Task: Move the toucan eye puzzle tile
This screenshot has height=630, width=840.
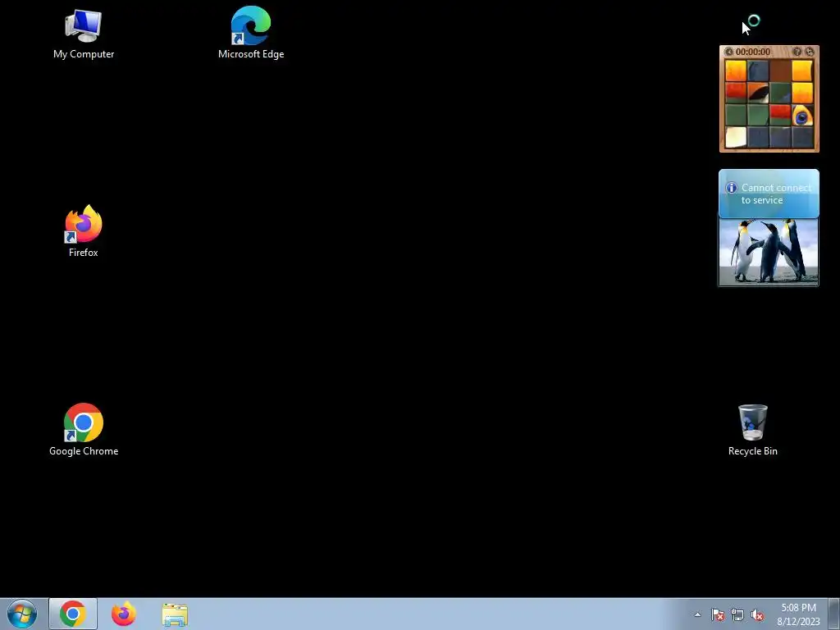Action: tap(802, 115)
